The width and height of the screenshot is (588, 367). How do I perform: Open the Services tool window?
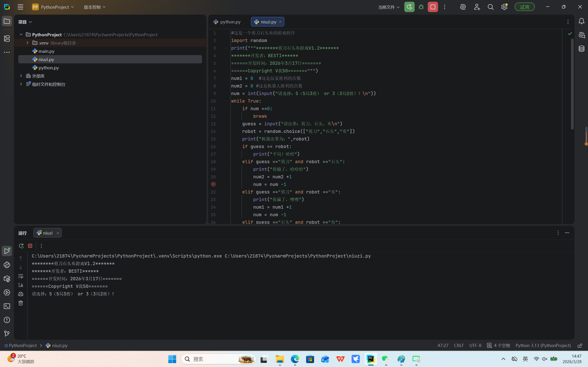[7, 292]
